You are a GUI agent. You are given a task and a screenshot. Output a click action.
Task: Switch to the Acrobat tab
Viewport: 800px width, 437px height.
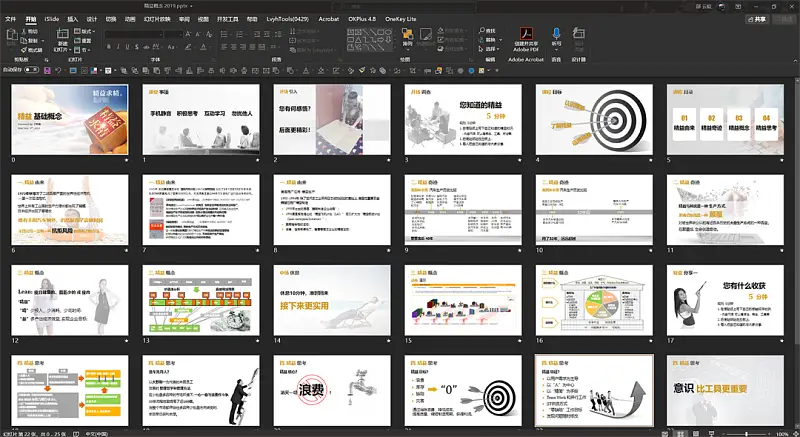[329, 19]
